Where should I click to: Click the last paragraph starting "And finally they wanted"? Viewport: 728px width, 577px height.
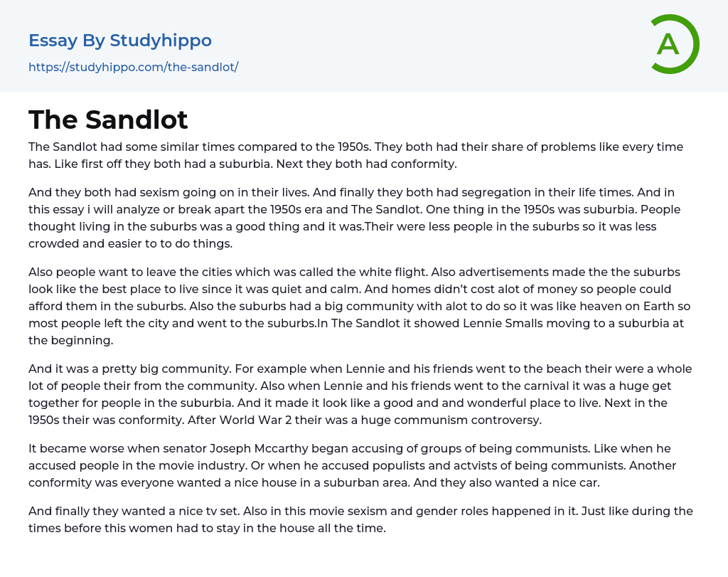tap(355, 519)
